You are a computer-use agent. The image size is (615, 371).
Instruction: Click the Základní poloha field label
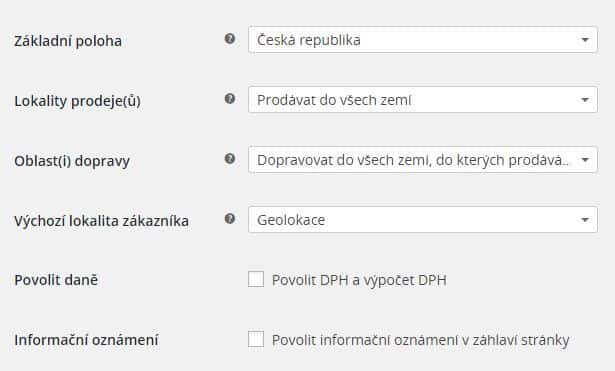coord(68,41)
